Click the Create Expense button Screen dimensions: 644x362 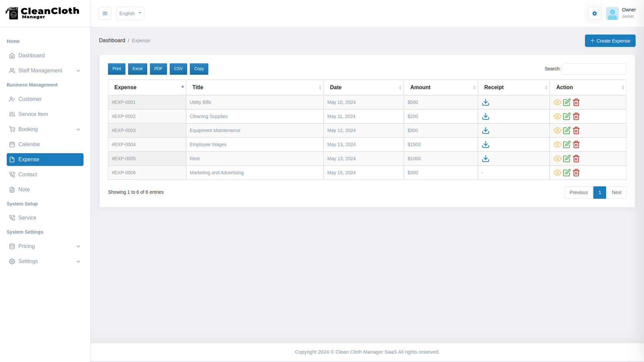[610, 41]
